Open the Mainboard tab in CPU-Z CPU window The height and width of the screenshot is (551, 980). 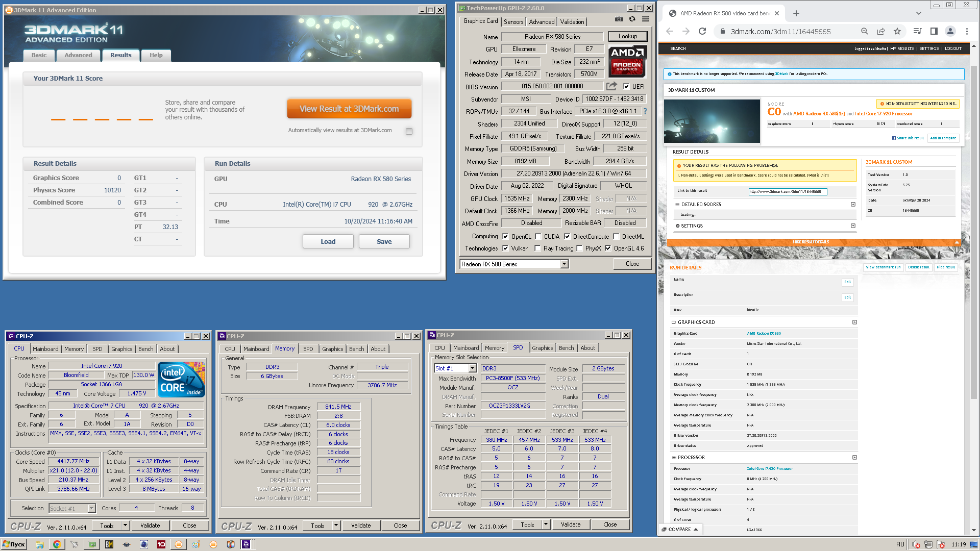(45, 349)
